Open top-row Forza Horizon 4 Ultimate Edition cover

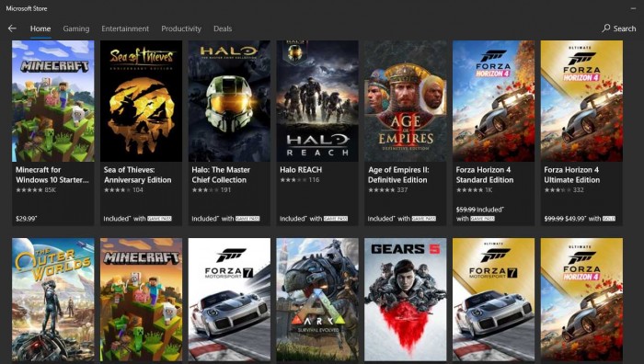tap(581, 101)
